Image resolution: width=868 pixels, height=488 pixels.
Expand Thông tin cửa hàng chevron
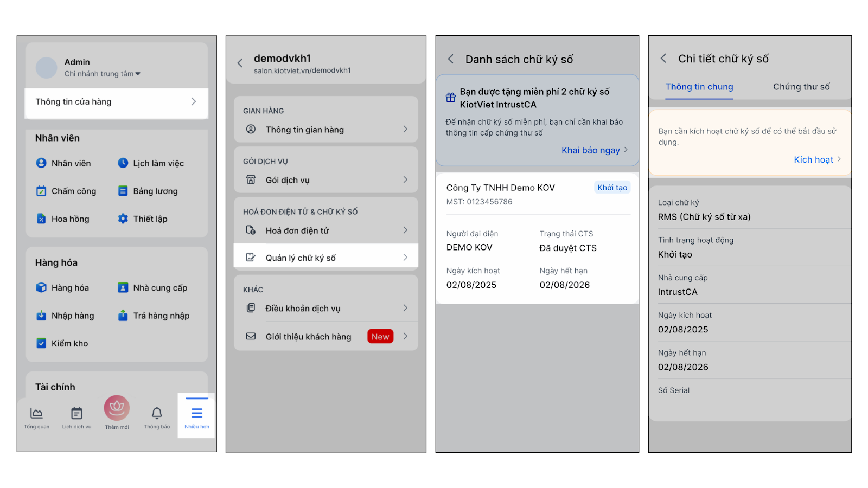194,101
